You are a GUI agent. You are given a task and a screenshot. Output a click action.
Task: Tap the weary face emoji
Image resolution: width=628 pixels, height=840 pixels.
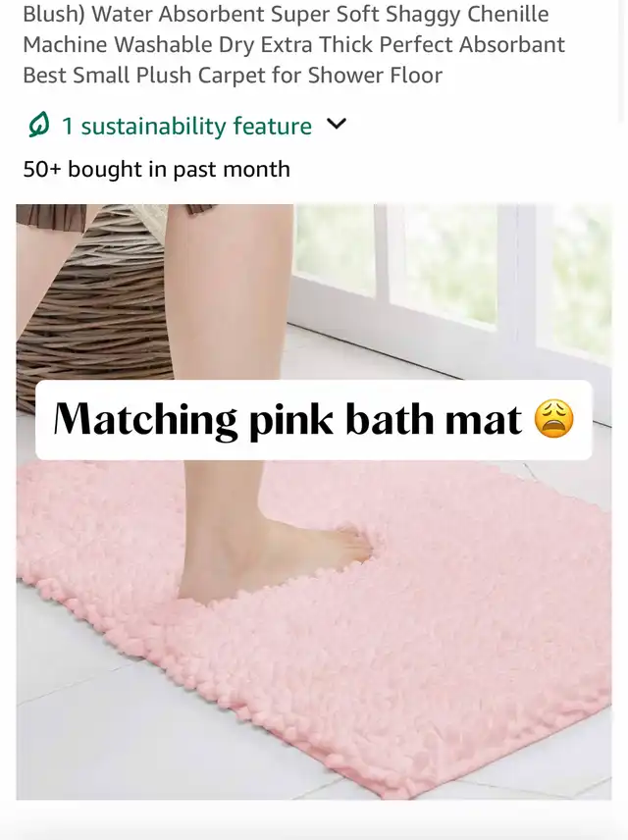coord(554,419)
